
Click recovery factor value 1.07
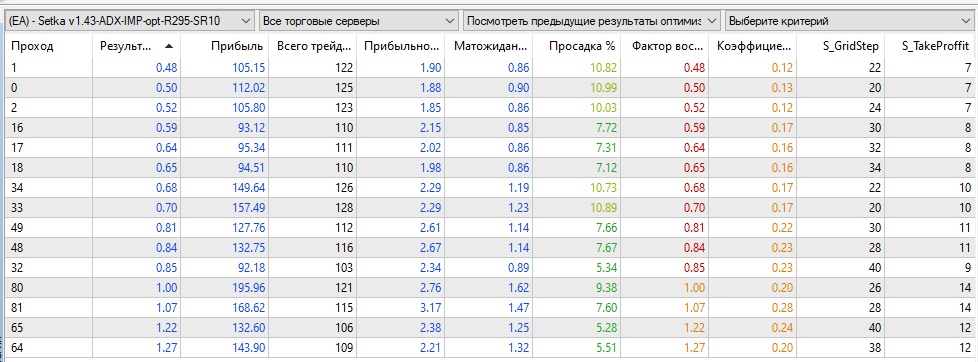click(x=695, y=309)
